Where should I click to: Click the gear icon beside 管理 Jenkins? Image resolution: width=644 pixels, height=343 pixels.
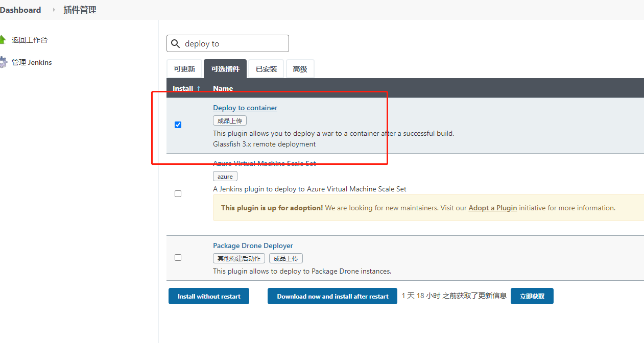[3, 62]
